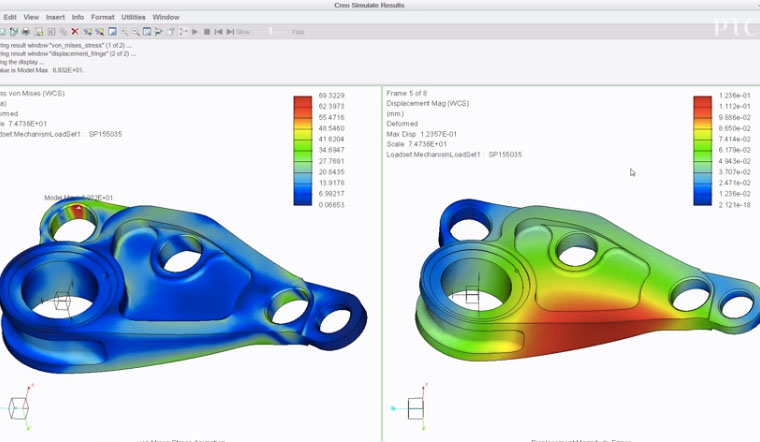Click the displacement legend value 6.179e-02

(x=735, y=150)
